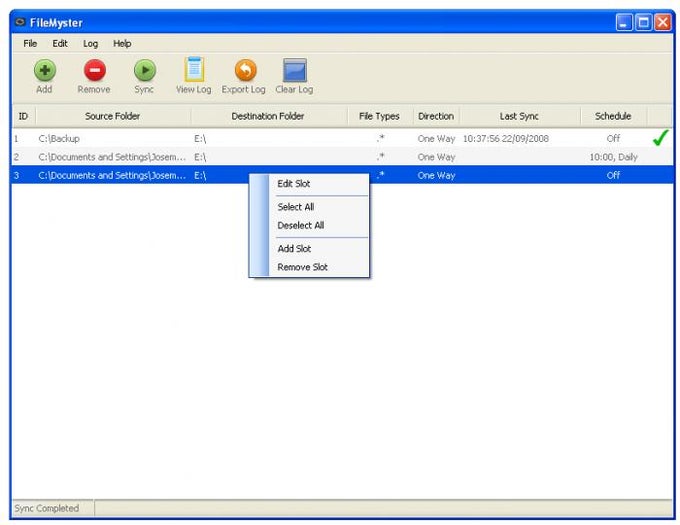
Task: Sort by the File Types column header
Action: [380, 116]
